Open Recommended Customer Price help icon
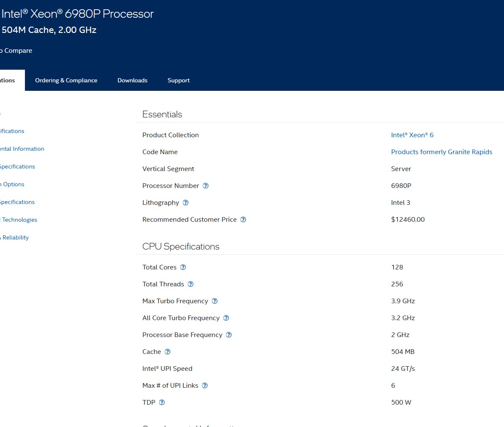This screenshot has height=427, width=504. point(243,220)
